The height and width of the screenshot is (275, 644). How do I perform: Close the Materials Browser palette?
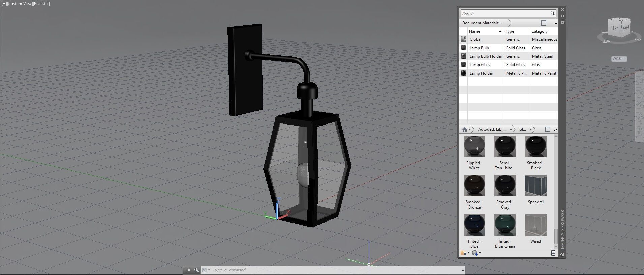(562, 9)
